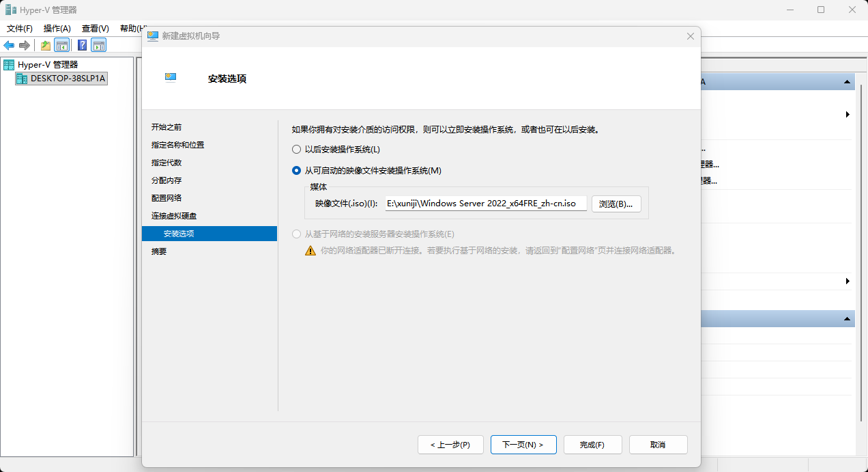Go to the 开始之前 wizard step
Image resolution: width=868 pixels, height=472 pixels.
click(x=167, y=127)
